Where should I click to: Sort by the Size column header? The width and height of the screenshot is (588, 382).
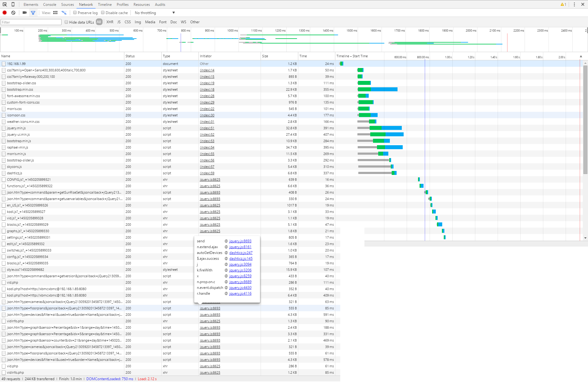[x=279, y=56]
